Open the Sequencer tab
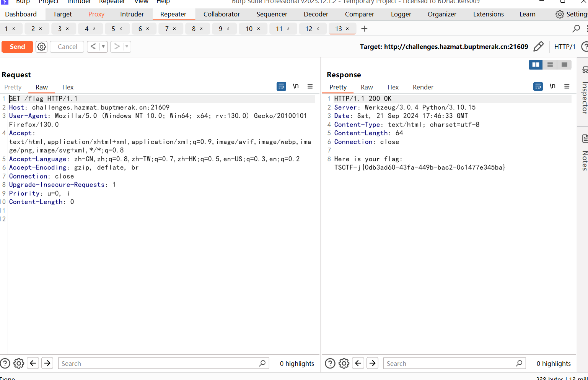 click(x=272, y=14)
